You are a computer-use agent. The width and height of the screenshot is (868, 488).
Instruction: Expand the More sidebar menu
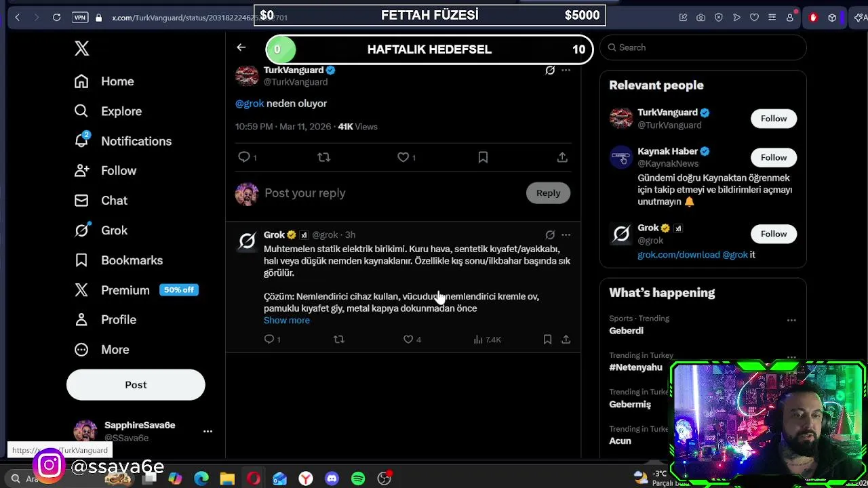102,350
